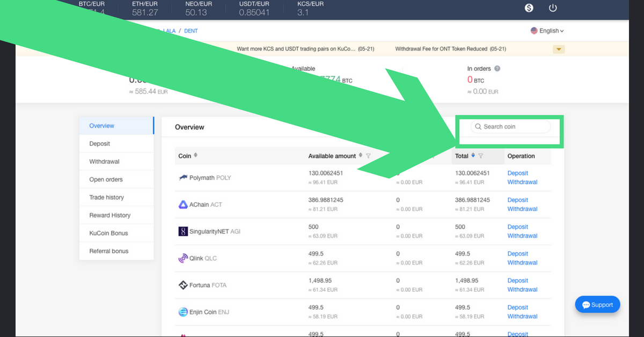The height and width of the screenshot is (337, 644).
Task: Click the AChain ACT coin icon
Action: click(x=183, y=204)
